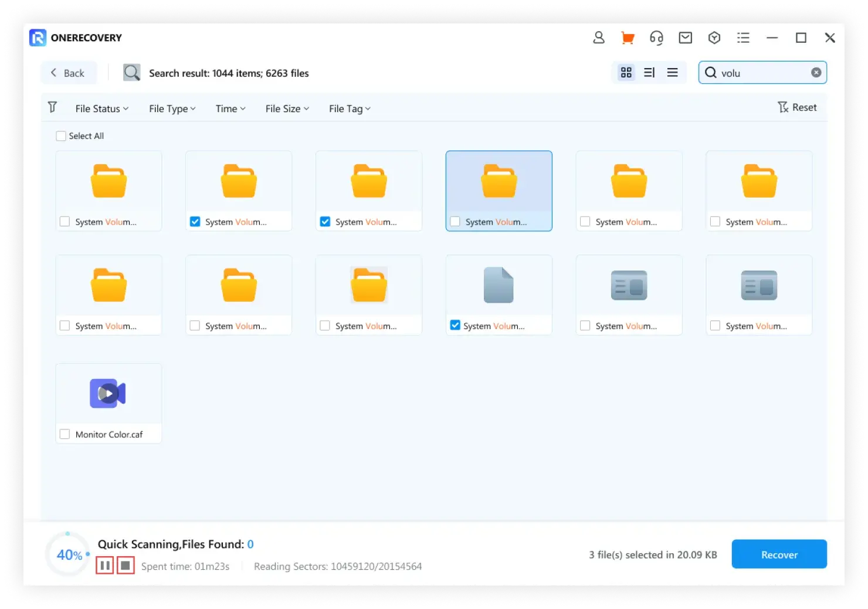Clear the search field text
The image size is (868, 609).
pos(816,73)
